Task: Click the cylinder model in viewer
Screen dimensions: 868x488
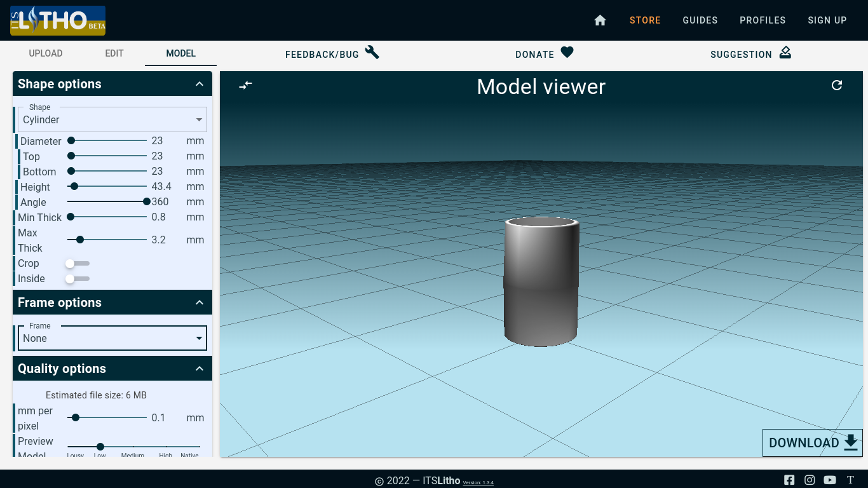Action: 541,281
